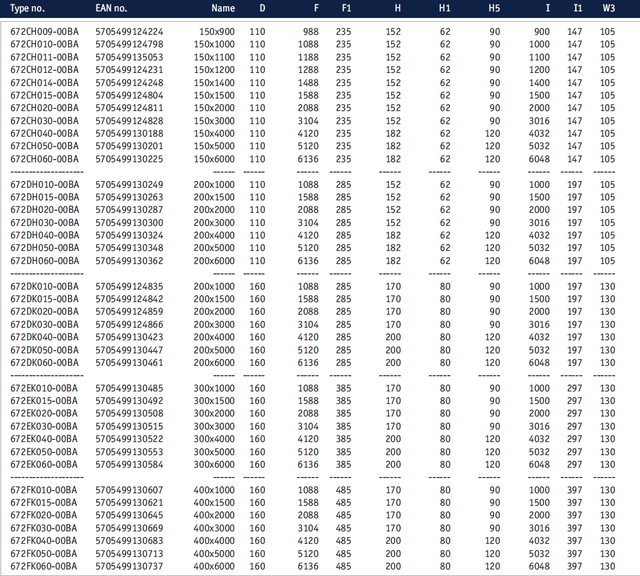Select the Name column header
Image resolution: width=640 pixels, height=576 pixels.
coord(223,8)
